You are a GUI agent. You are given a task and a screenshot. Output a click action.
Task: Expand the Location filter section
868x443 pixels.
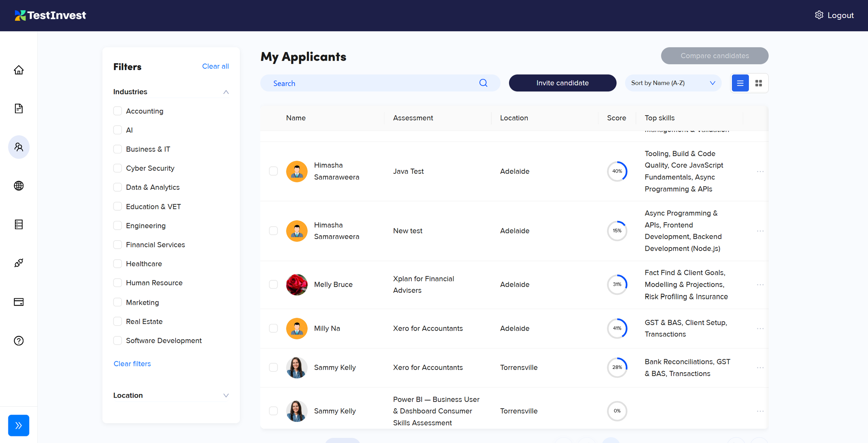226,395
